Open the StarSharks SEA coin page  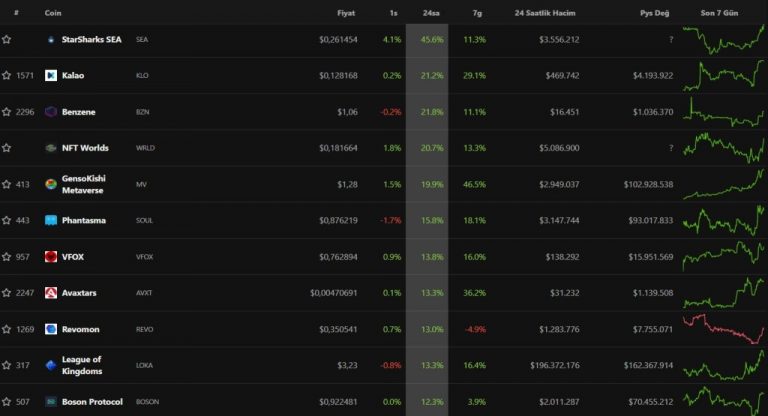point(92,40)
